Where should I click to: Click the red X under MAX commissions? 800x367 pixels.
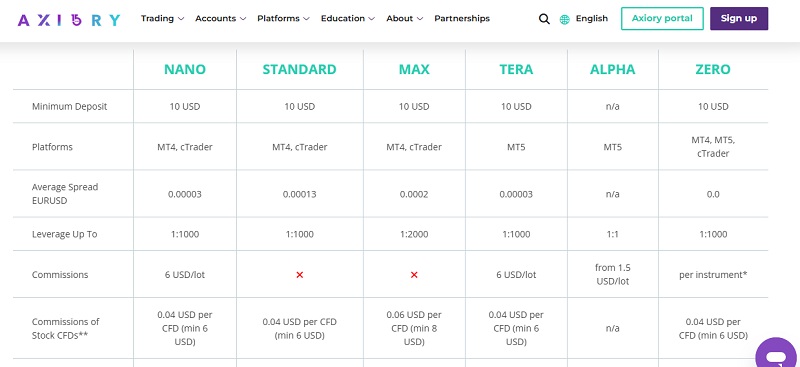pos(414,275)
